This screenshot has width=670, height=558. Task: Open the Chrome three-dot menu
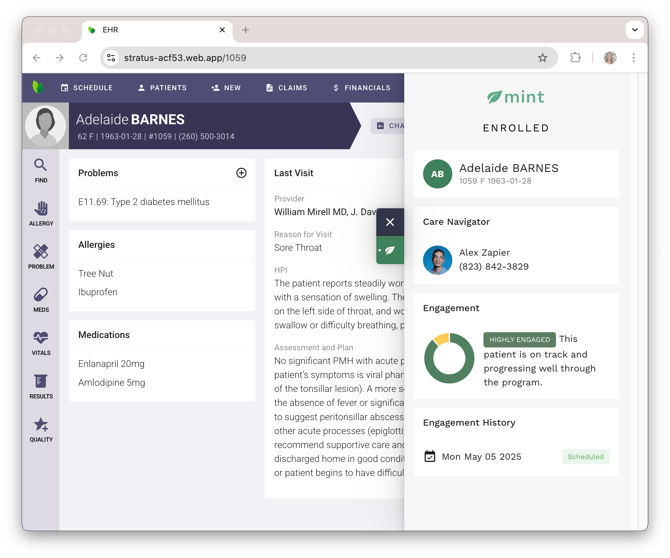click(633, 58)
